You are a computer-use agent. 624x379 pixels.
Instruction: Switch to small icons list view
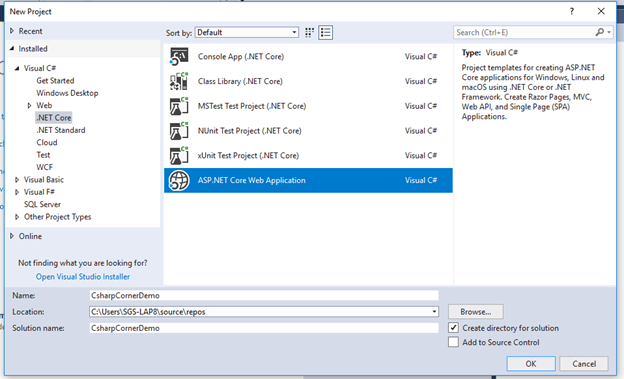tap(326, 33)
